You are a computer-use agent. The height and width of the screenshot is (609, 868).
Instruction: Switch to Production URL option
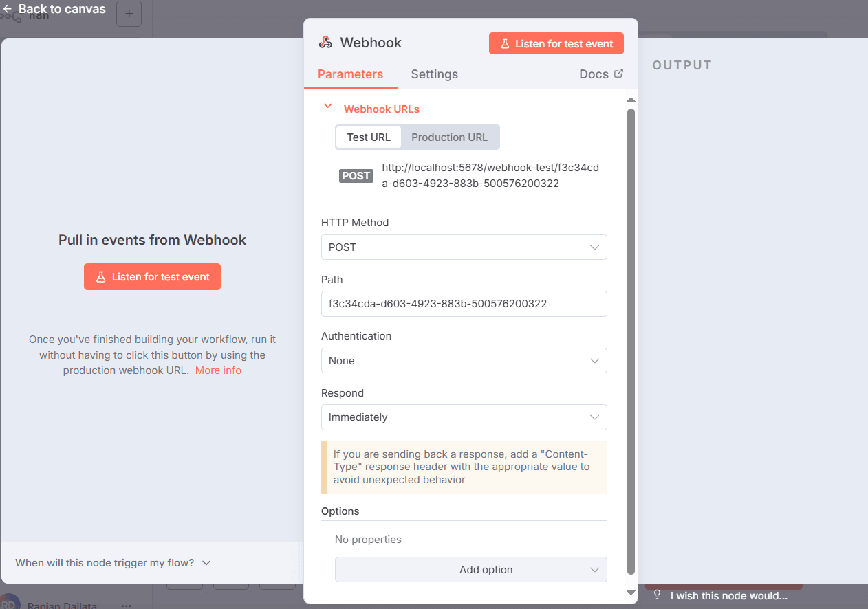(x=449, y=137)
